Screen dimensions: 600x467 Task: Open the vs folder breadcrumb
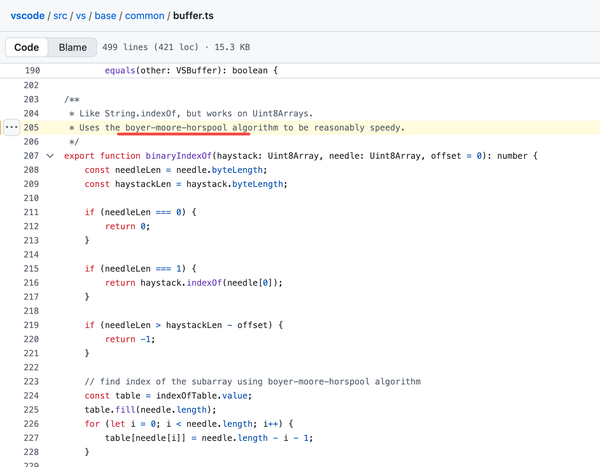[x=81, y=16]
